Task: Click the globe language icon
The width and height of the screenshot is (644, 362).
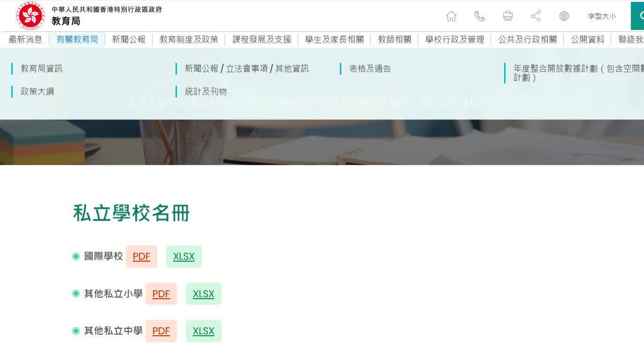Action: 564,16
